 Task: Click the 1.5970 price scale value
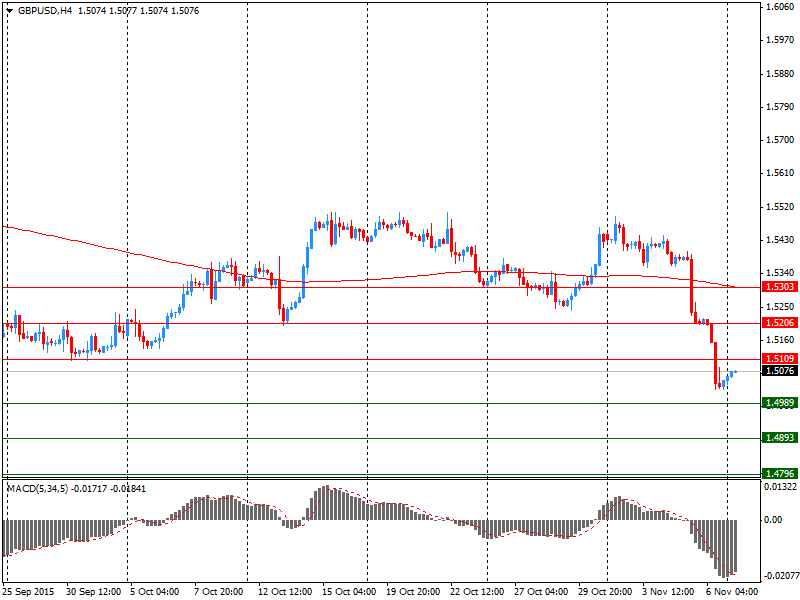[781, 40]
